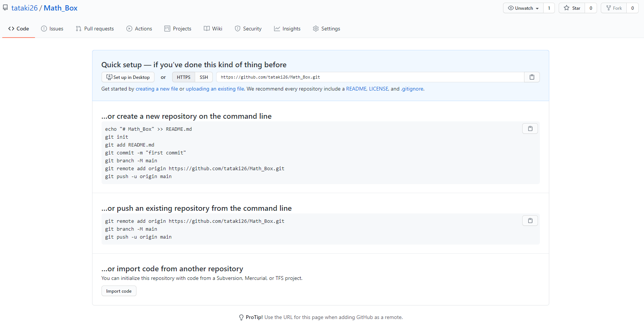This screenshot has height=325, width=644.
Task: View the watchers count of 1
Action: coord(549,8)
